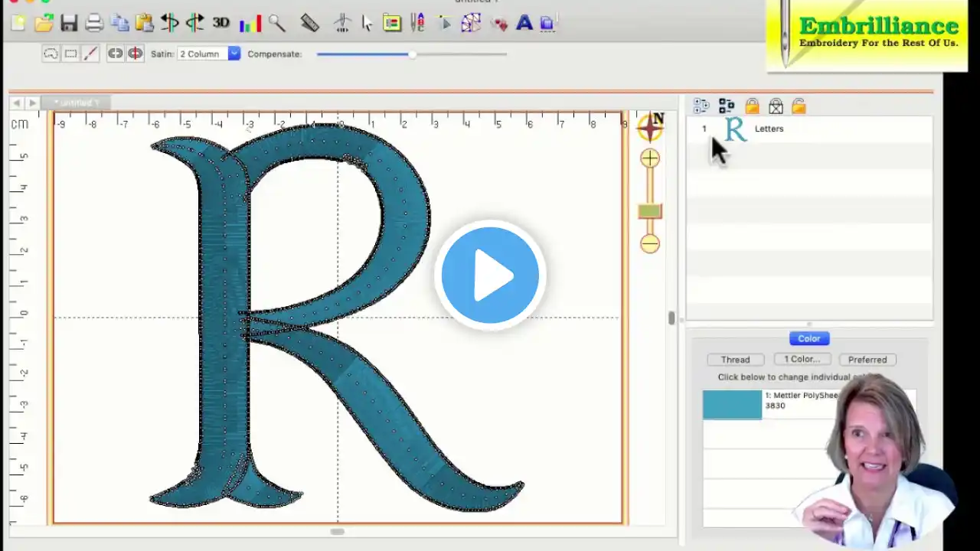The width and height of the screenshot is (980, 551).
Task: Go to the next design tab arrow
Action: 32,103
